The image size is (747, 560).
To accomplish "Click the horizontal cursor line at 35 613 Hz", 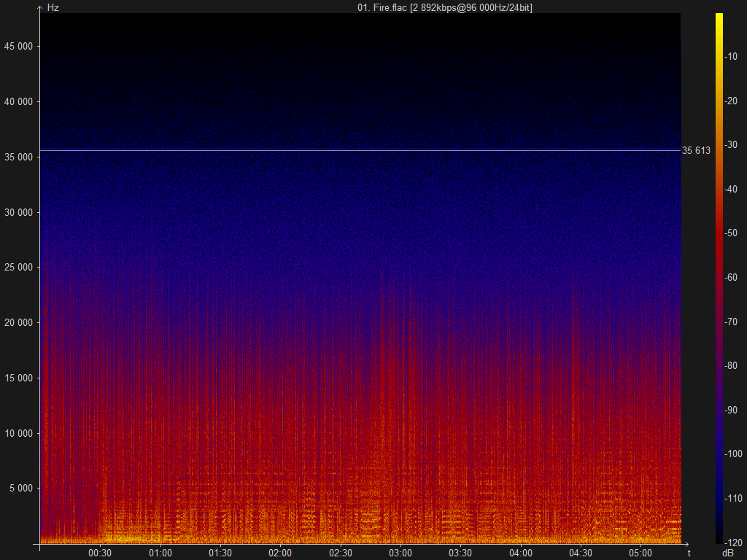I will pyautogui.click(x=360, y=150).
